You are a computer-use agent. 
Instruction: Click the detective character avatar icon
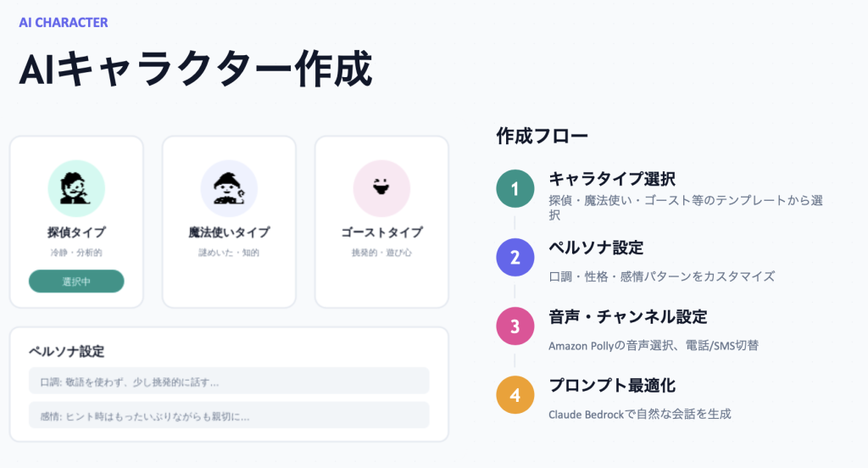pyautogui.click(x=76, y=189)
